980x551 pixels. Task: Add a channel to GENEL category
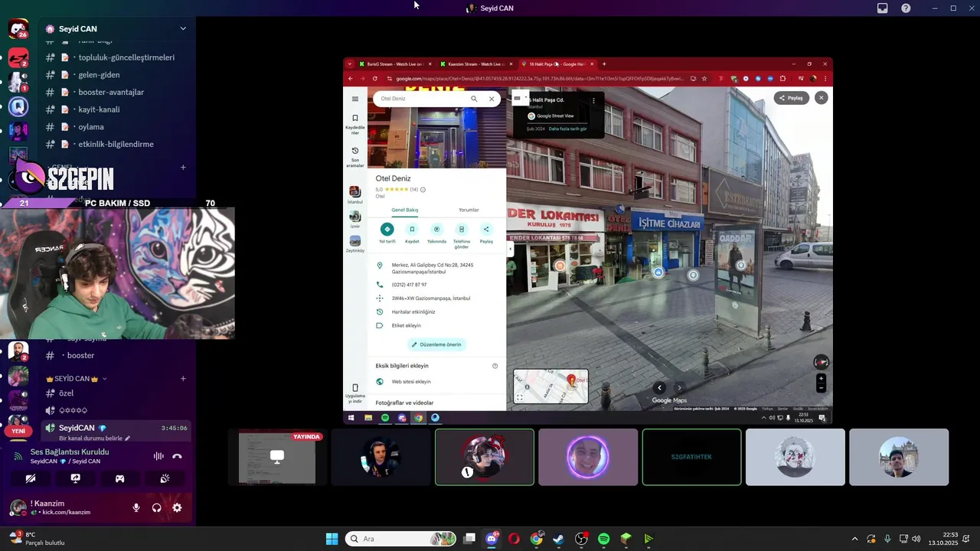pyautogui.click(x=183, y=167)
